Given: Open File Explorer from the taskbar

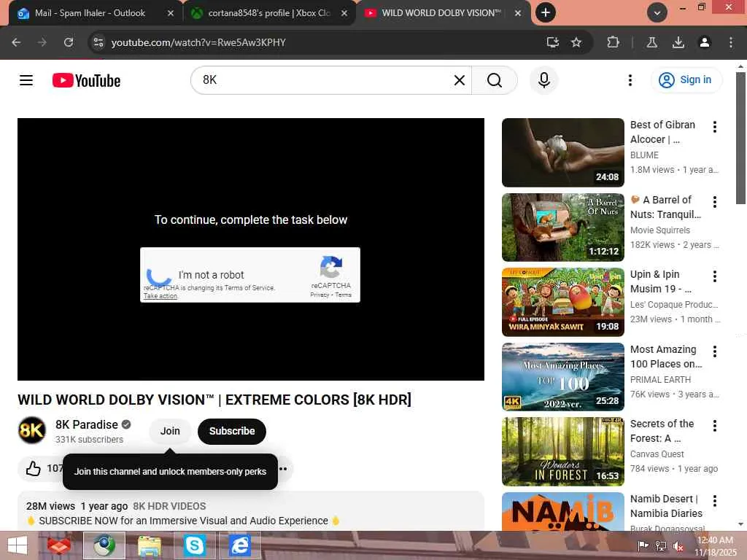Looking at the screenshot, I should pos(149,545).
